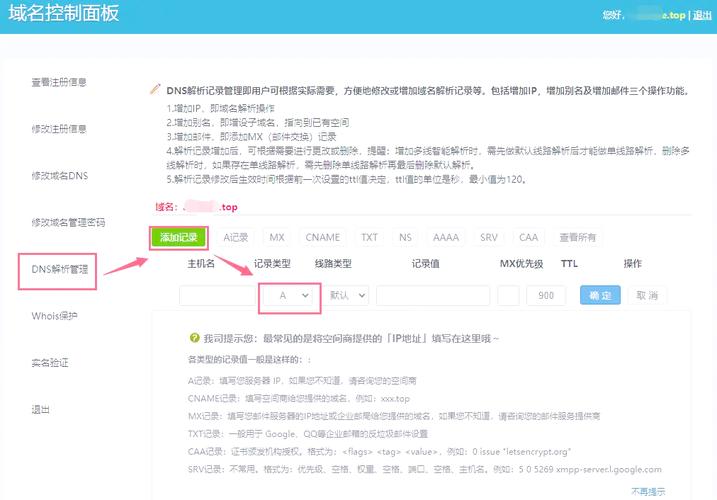Click the TXT记录 hint line

pyautogui.click(x=307, y=434)
